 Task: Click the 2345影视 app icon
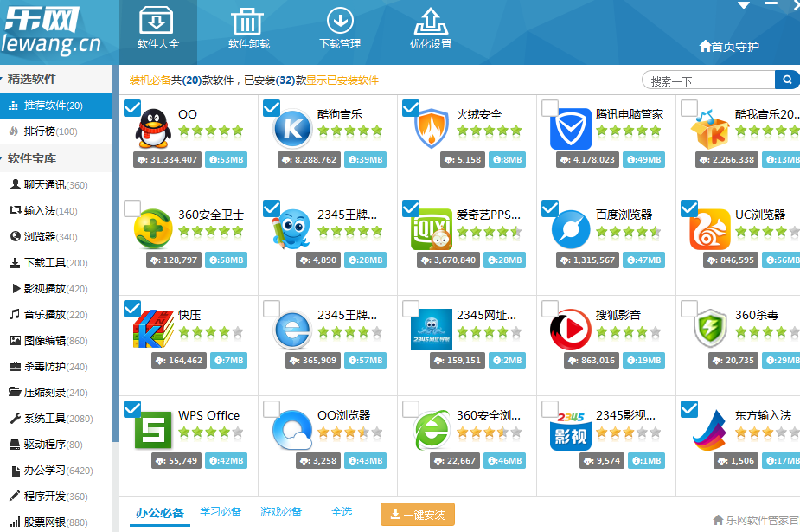571,431
